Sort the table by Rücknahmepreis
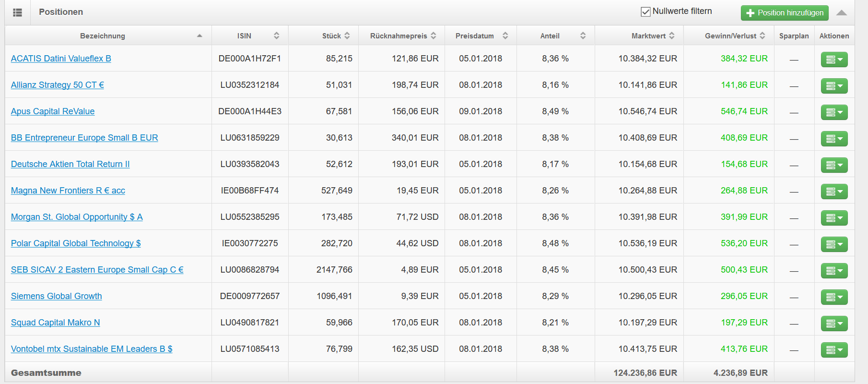 point(402,36)
